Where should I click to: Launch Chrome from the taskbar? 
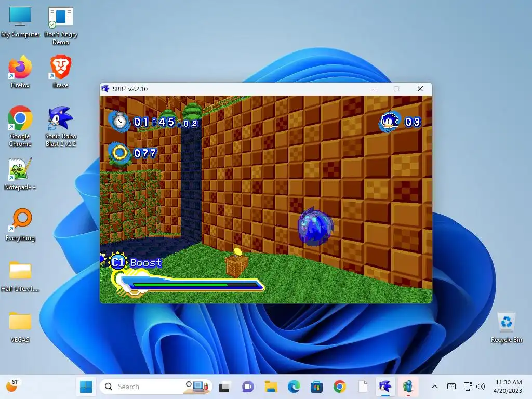point(339,387)
